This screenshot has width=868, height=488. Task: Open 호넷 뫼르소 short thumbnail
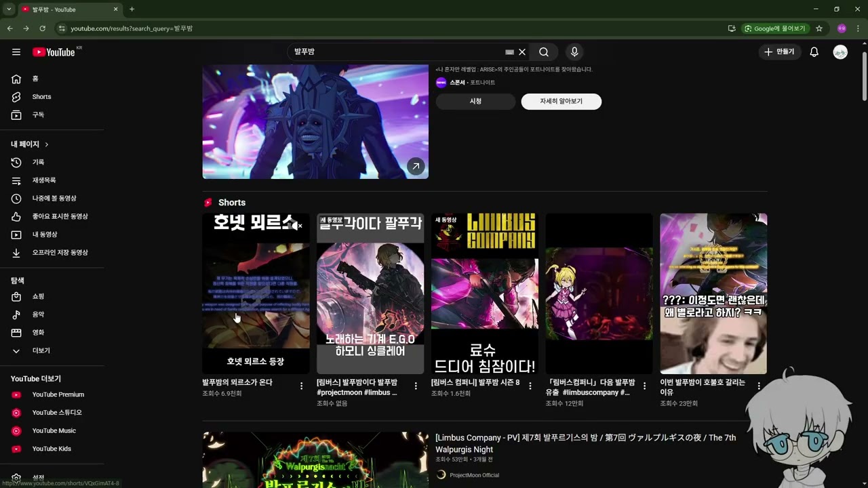coord(256,293)
